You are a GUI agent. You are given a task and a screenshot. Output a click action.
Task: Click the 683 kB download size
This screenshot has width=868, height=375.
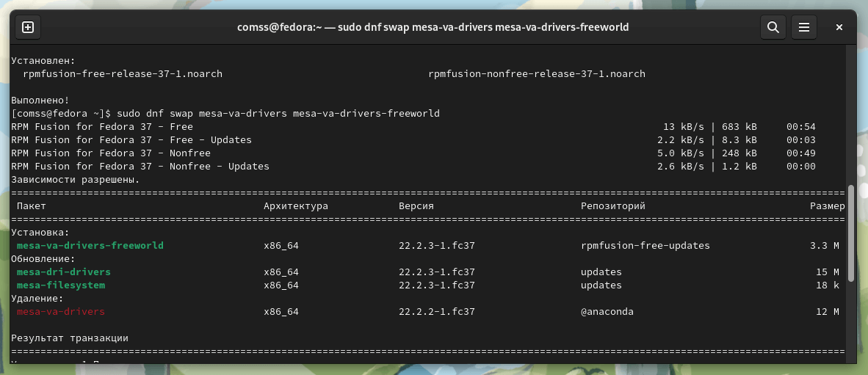(739, 127)
